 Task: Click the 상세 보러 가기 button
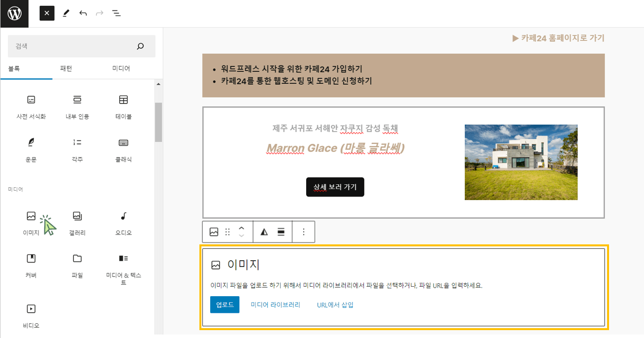coord(335,187)
